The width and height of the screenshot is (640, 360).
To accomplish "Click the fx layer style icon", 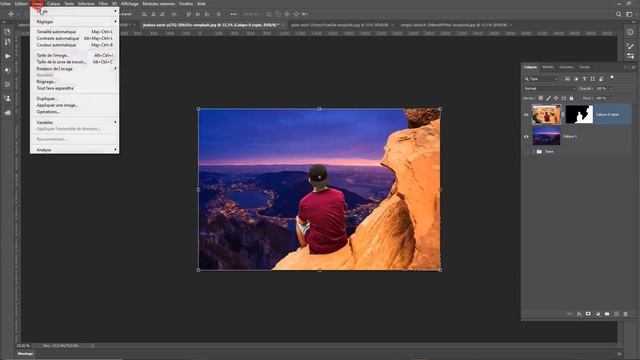I will (579, 314).
